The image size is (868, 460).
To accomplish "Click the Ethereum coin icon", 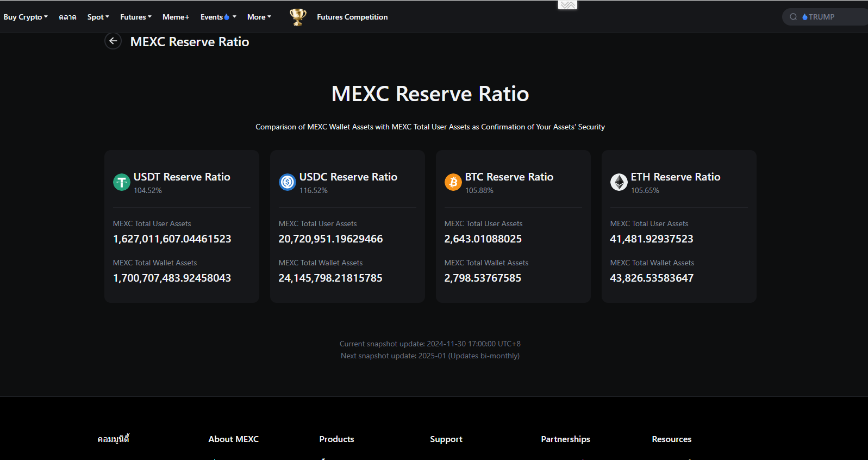I will coord(619,182).
